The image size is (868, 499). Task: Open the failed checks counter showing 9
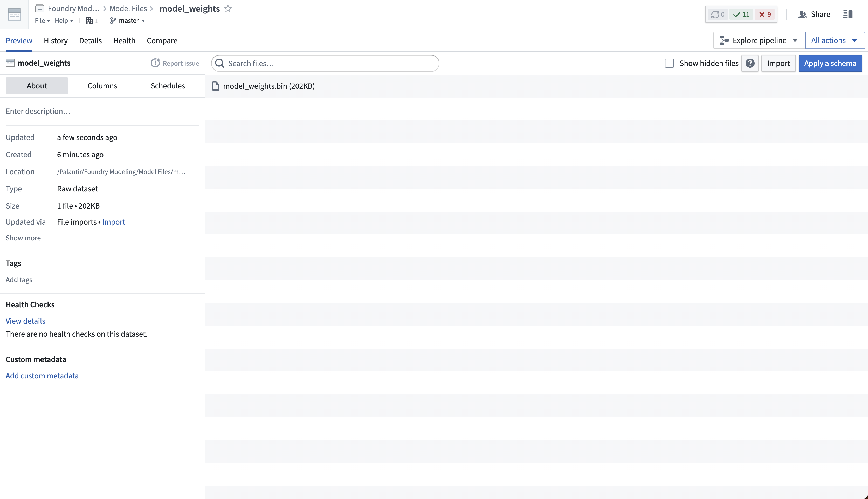pos(765,15)
